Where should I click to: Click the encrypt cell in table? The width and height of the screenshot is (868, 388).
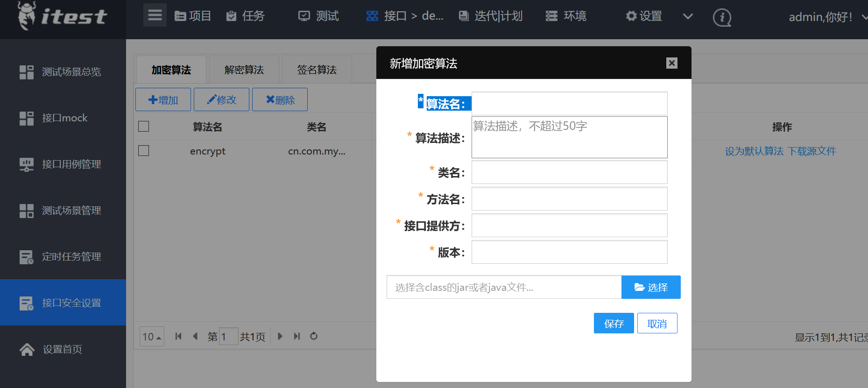coord(208,151)
